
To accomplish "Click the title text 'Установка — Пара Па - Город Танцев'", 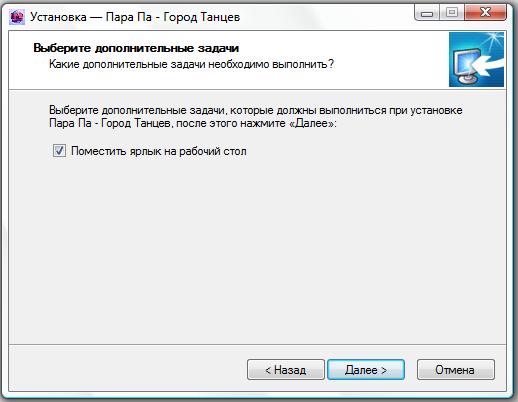I will pos(135,17).
